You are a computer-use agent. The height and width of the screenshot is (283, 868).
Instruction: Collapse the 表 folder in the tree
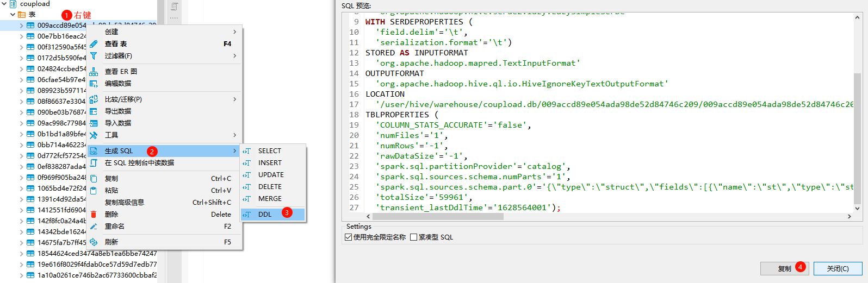click(x=13, y=15)
